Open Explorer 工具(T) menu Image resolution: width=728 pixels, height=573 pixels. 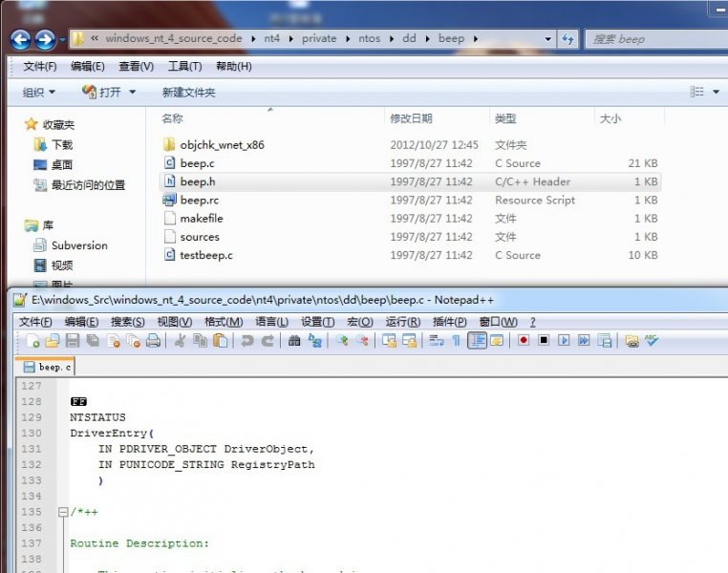point(184,66)
